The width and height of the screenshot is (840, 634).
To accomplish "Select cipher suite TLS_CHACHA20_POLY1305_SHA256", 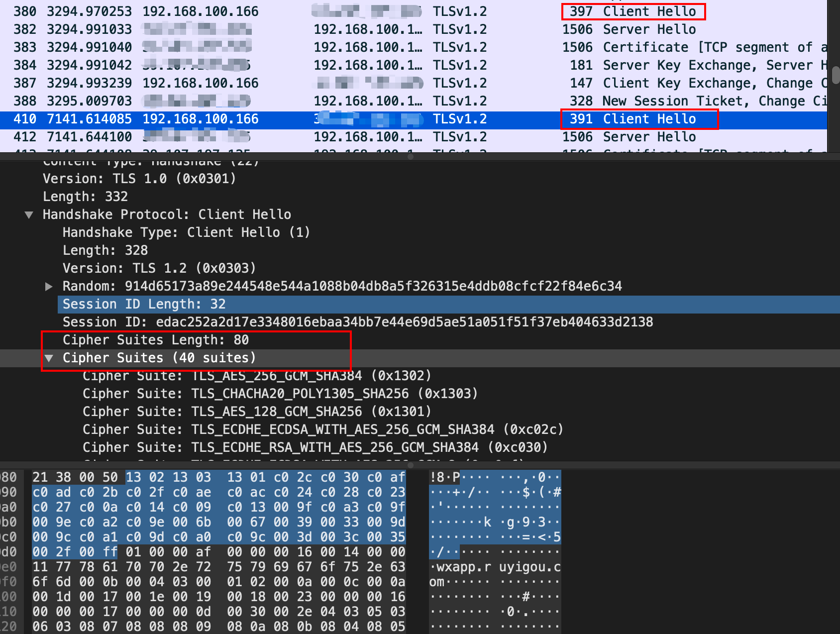I will click(x=280, y=394).
